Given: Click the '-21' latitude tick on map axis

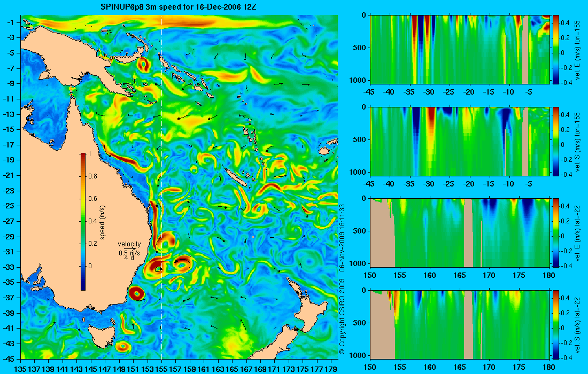Looking at the screenshot, I should [x=9, y=175].
